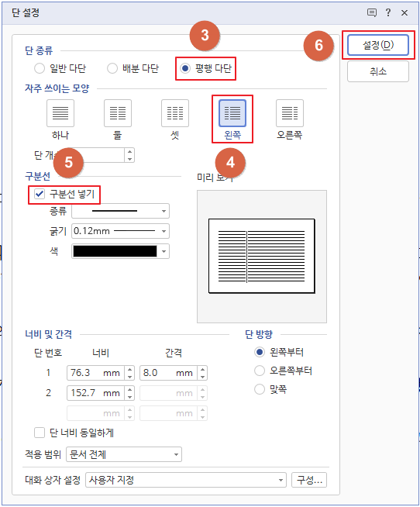This screenshot has height=507, width=420.
Task: Click the column 1 간격 field 8.0
Action: 168,373
